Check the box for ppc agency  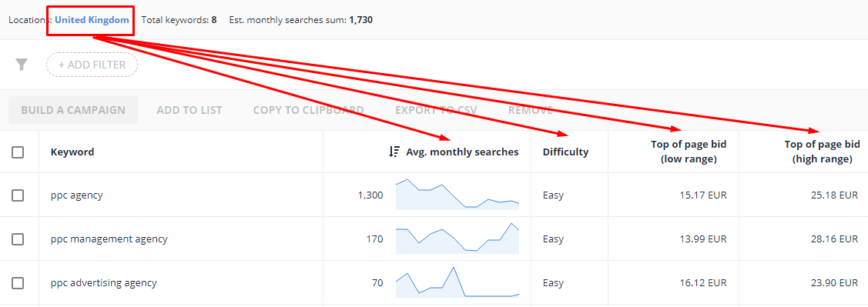coord(18,195)
